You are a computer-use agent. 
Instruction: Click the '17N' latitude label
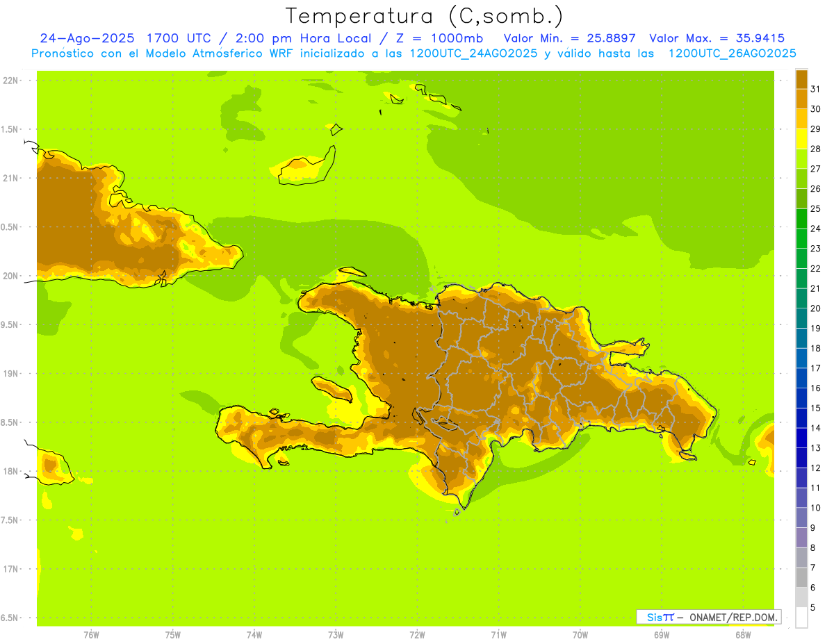pos(10,569)
